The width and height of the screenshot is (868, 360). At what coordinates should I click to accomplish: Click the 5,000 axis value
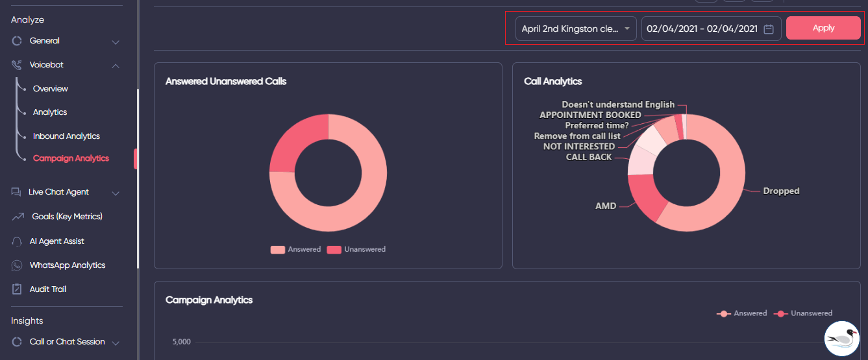click(x=181, y=342)
